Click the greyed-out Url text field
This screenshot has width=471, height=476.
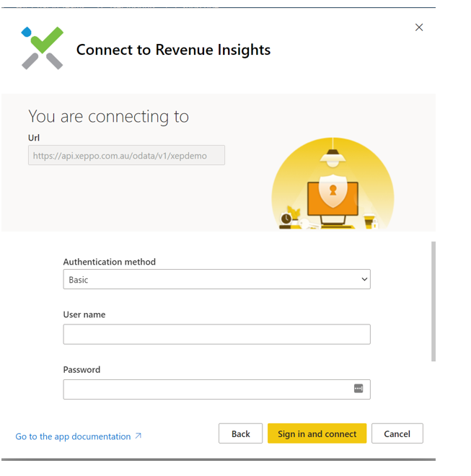pyautogui.click(x=126, y=155)
